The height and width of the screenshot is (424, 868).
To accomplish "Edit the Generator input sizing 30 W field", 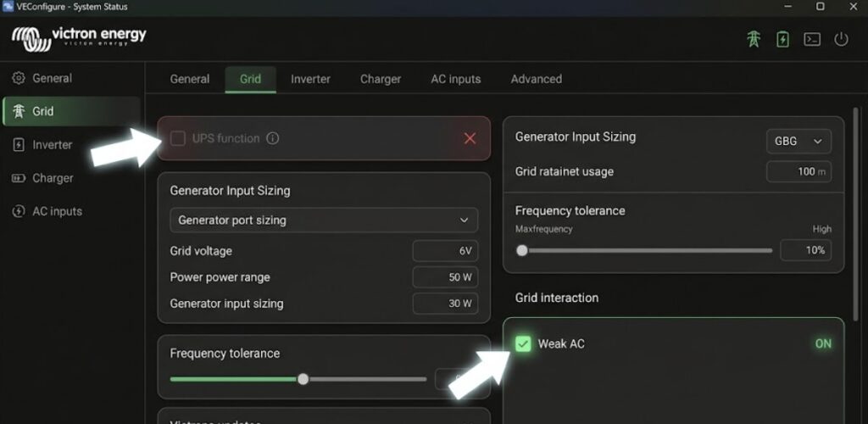I will (x=445, y=304).
